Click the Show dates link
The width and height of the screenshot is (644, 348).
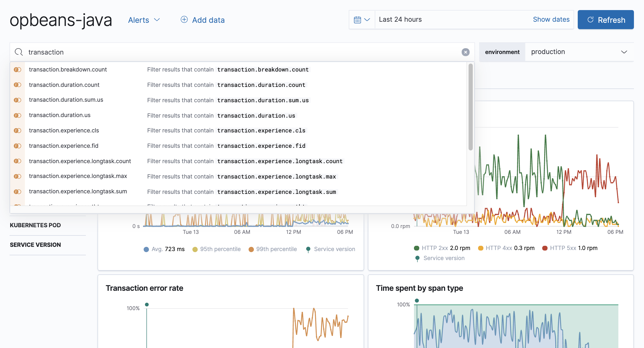[551, 20]
